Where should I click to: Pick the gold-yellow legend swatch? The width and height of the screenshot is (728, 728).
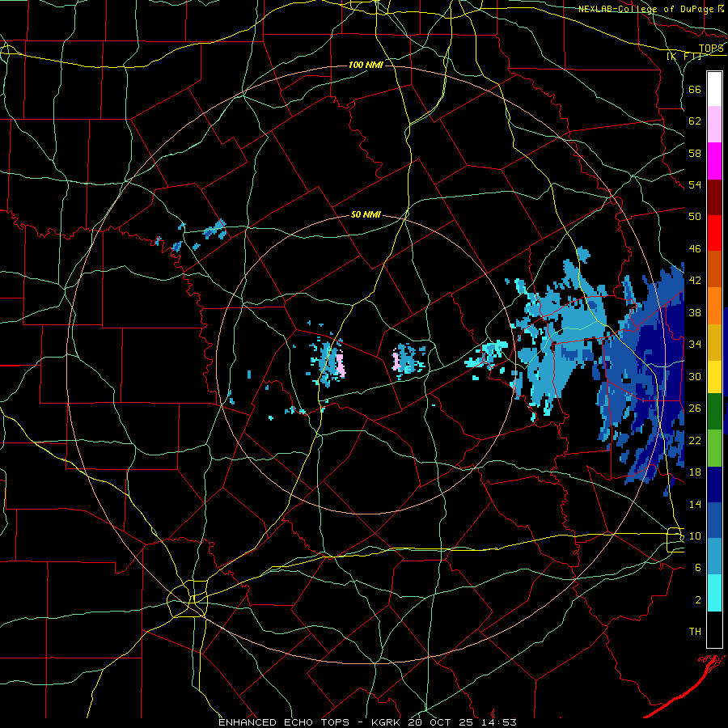pos(714,342)
